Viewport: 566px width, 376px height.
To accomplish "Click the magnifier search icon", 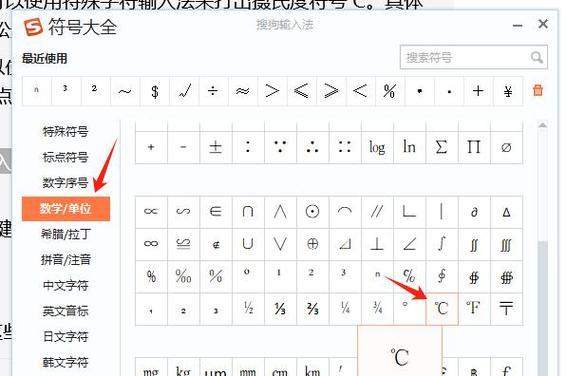I will click(536, 57).
